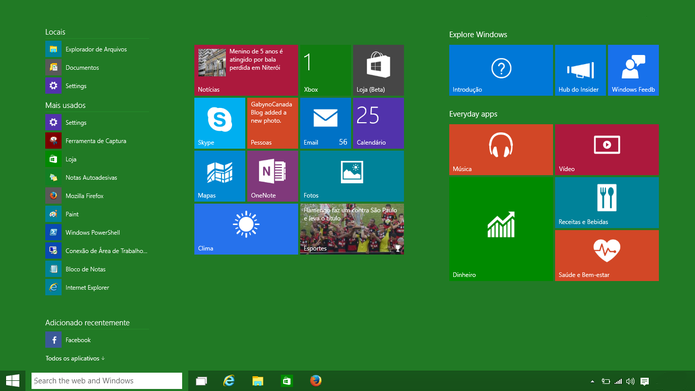This screenshot has height=391, width=695.
Task: Open the Flamengo Esportes news tile
Action: click(x=352, y=229)
